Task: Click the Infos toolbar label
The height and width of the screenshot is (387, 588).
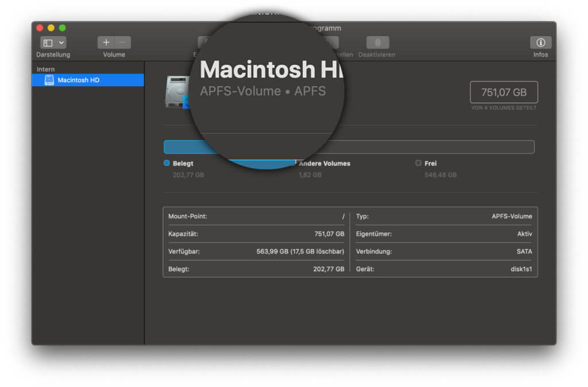Action: click(x=540, y=55)
